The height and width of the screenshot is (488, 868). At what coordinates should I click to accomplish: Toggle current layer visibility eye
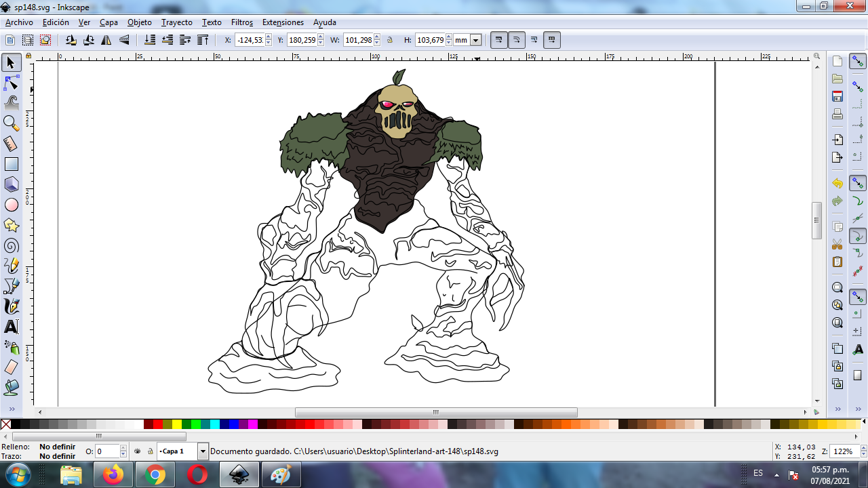[138, 451]
